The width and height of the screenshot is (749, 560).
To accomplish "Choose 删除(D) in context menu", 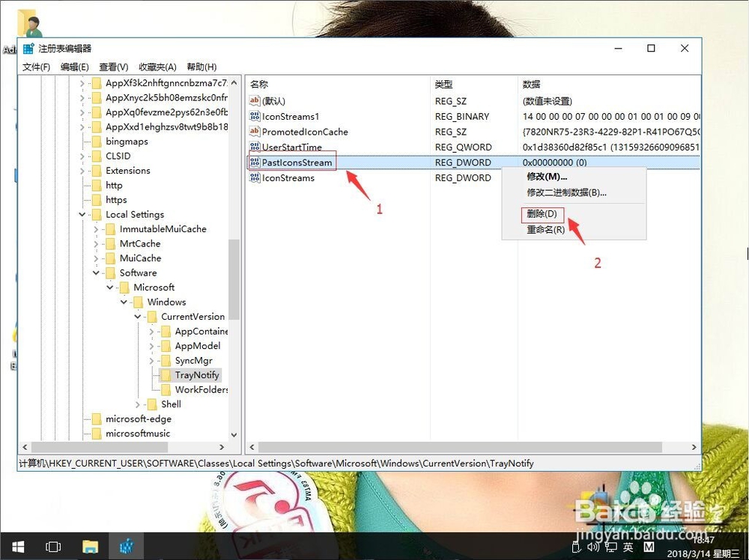I will (542, 213).
